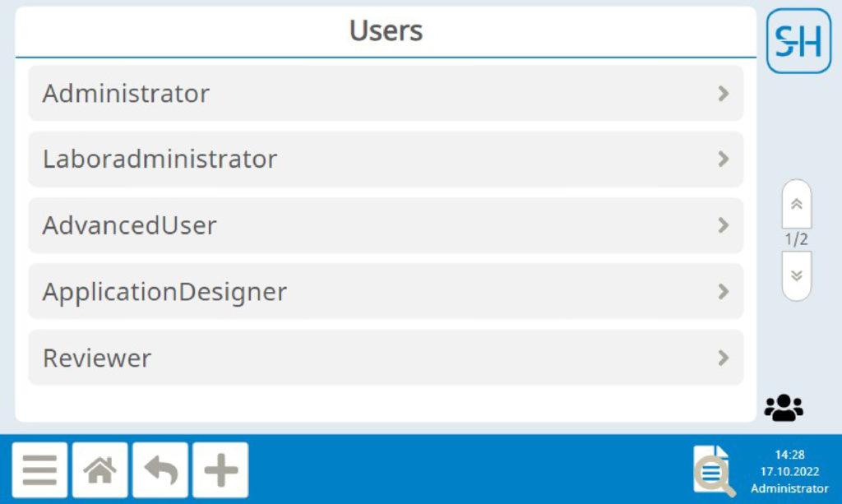The image size is (842, 504).
Task: Open the Reviewer user entry
Action: pos(386,358)
